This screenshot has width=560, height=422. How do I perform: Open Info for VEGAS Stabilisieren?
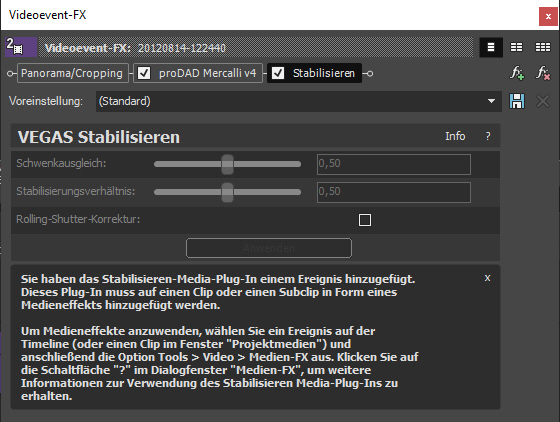(455, 136)
